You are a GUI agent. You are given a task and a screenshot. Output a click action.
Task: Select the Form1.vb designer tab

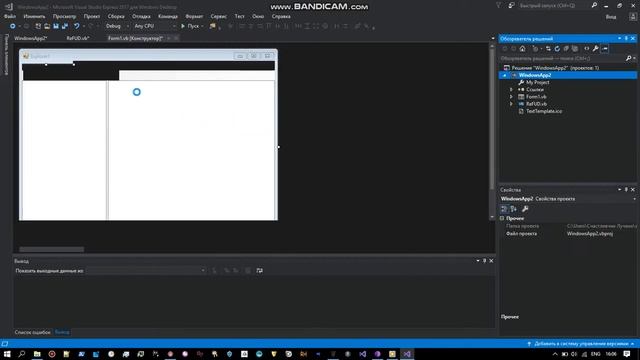136,38
